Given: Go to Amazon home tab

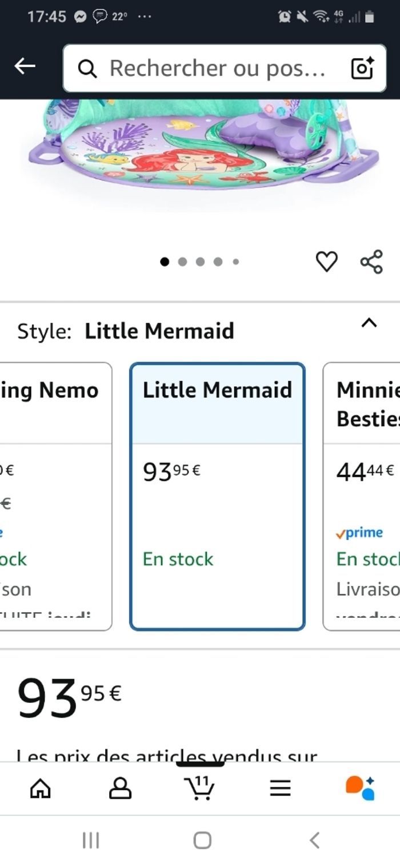Looking at the screenshot, I should point(40,789).
